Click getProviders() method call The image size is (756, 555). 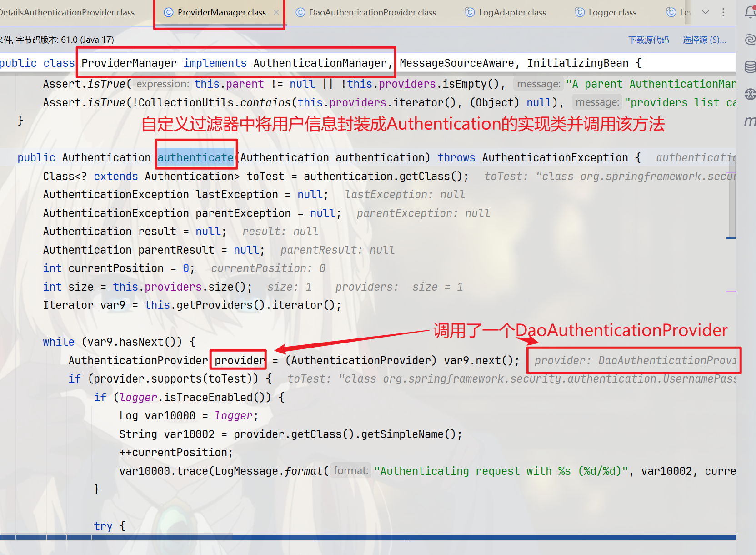[x=220, y=305]
